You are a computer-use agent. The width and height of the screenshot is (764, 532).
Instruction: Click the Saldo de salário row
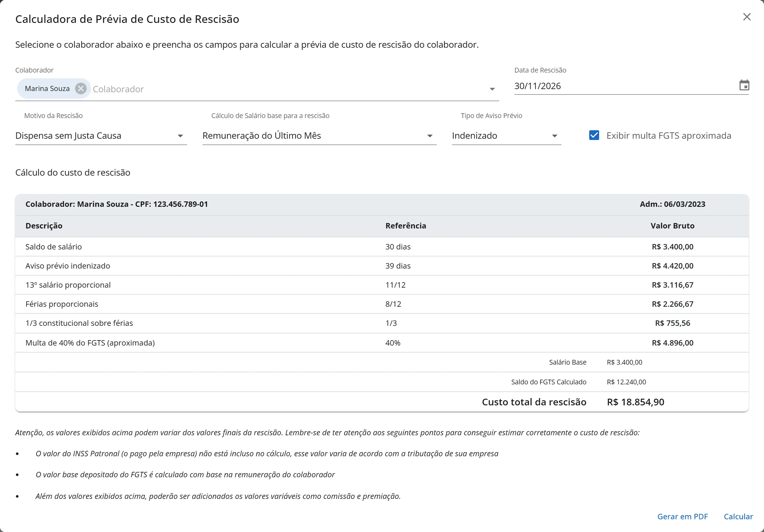382,247
